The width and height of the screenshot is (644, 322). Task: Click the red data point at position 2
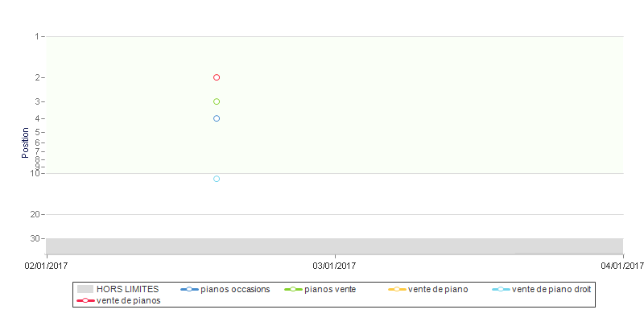click(x=217, y=77)
